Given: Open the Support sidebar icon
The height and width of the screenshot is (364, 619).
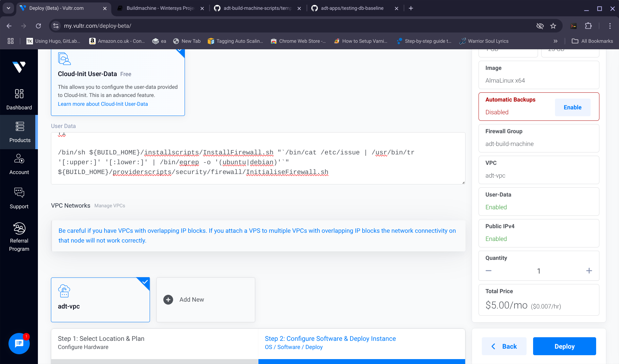Looking at the screenshot, I should pos(19,198).
